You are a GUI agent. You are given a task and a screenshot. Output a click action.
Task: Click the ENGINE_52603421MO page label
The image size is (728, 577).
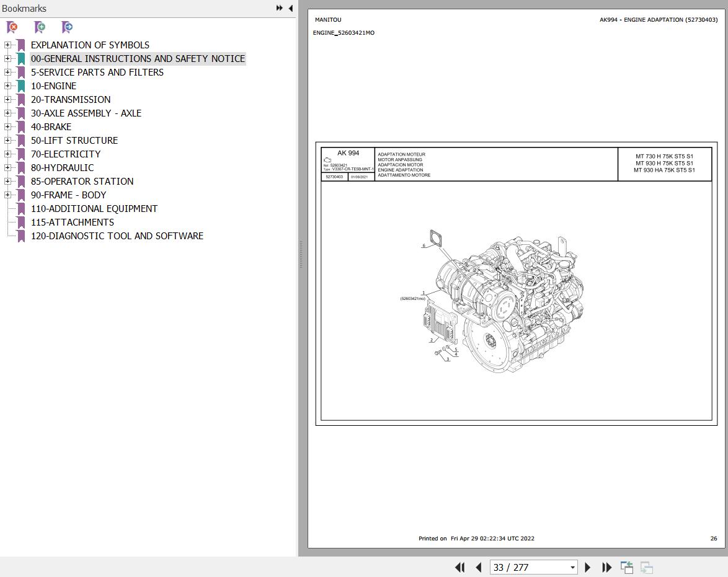[344, 32]
